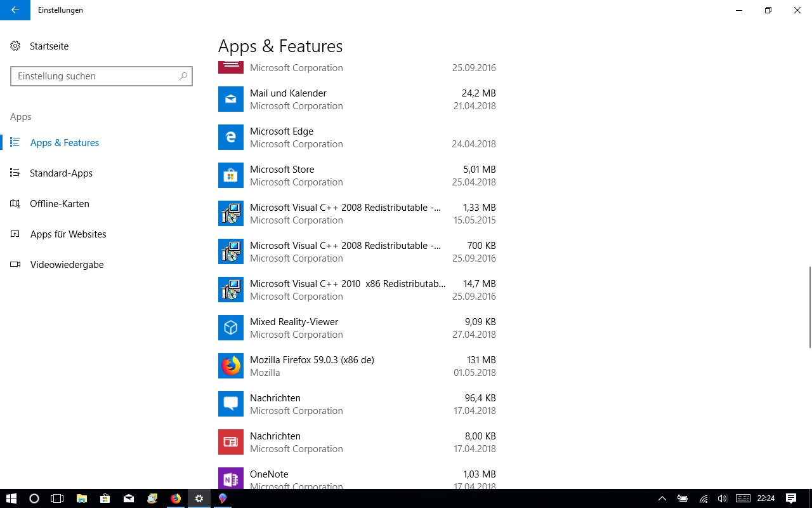Select Apps & Features in sidebar

64,143
